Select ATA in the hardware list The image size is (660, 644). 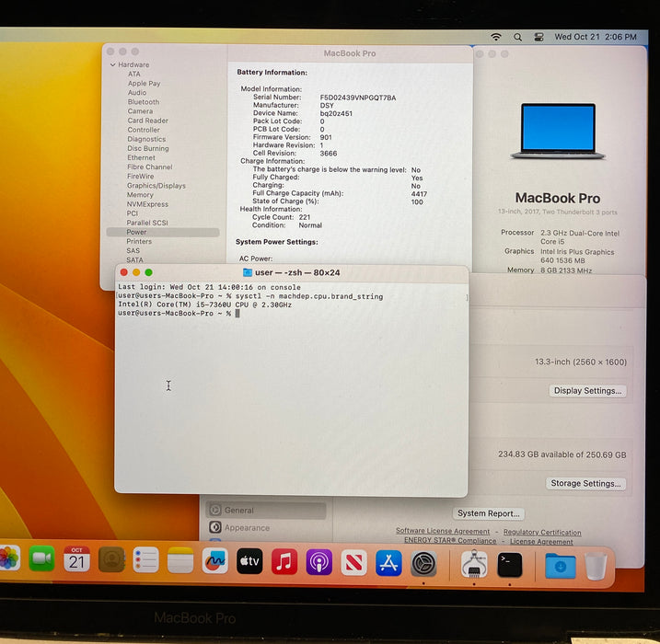point(134,74)
